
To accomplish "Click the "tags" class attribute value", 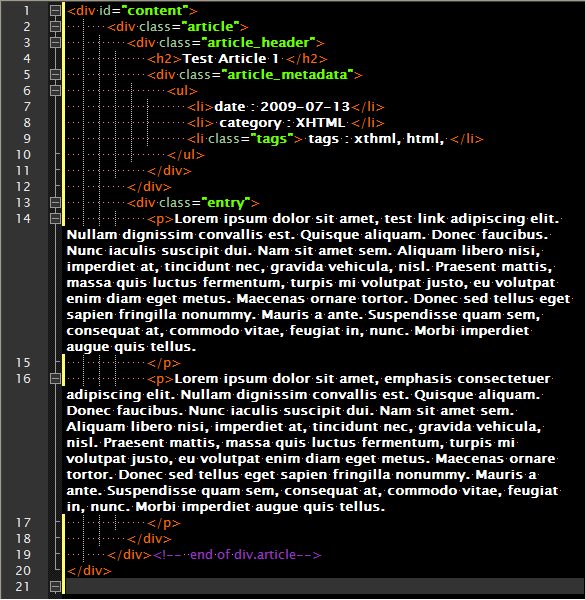I will pyautogui.click(x=272, y=139).
